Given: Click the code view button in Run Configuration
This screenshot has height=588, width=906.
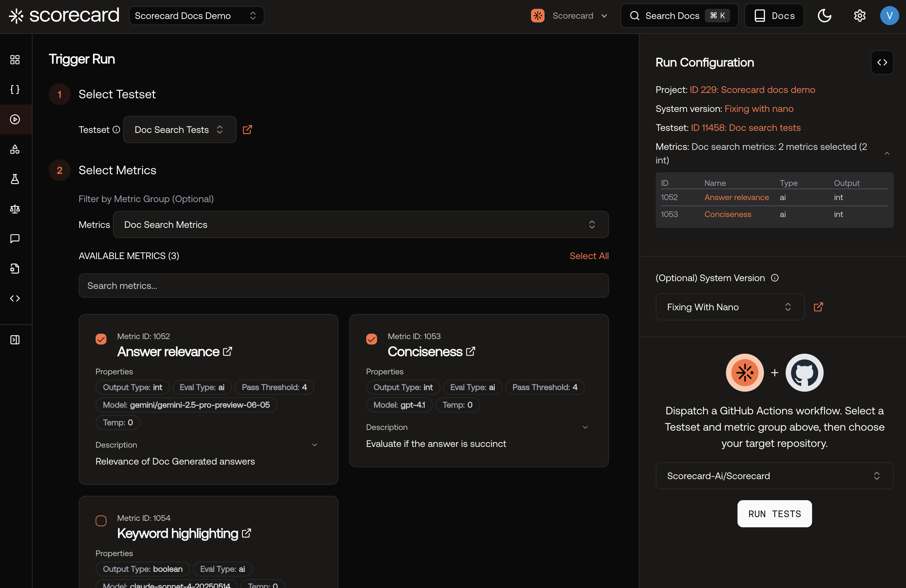Looking at the screenshot, I should [x=882, y=62].
